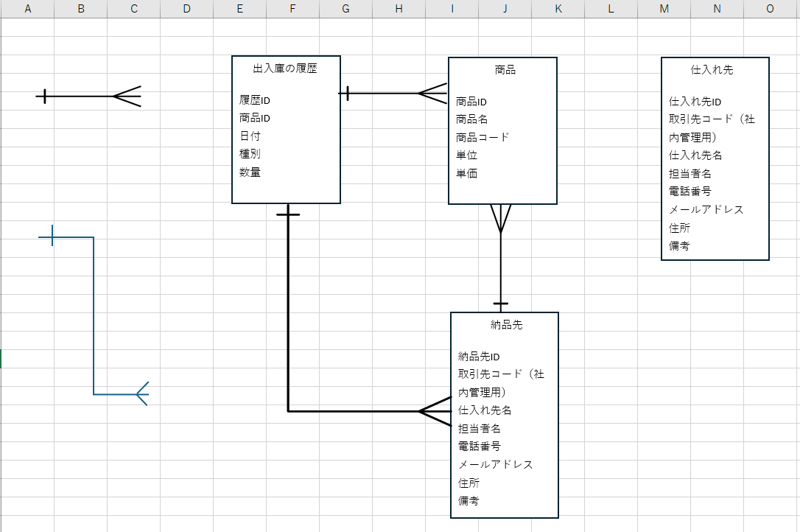Click the 数量 field text
The width and height of the screenshot is (800, 532).
250,172
